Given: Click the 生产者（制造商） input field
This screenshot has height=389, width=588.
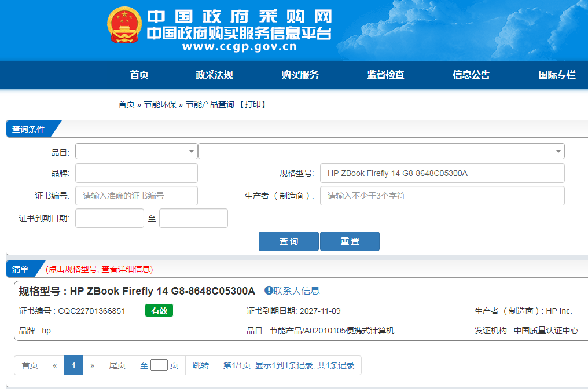Looking at the screenshot, I should coord(442,196).
